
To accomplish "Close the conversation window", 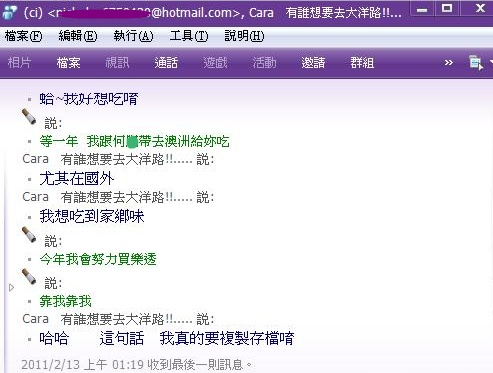I will (x=480, y=8).
